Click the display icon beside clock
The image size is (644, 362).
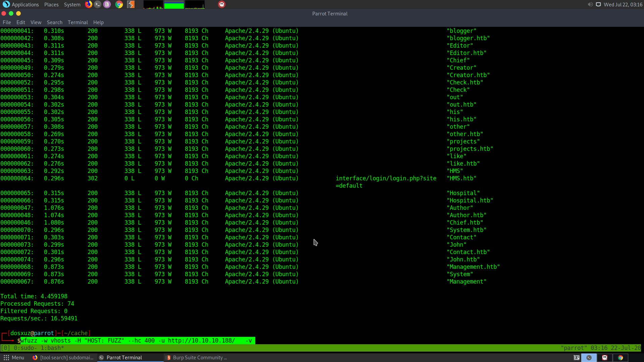coord(598,4)
